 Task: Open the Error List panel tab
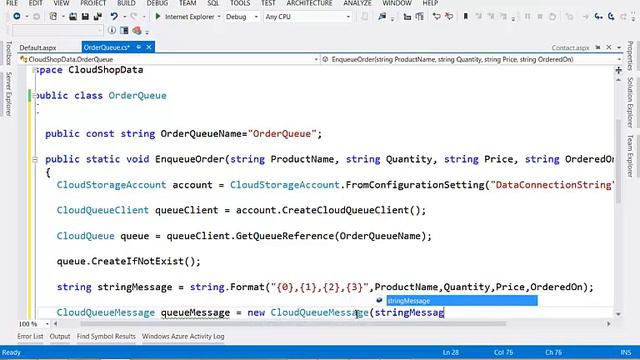pos(30,336)
